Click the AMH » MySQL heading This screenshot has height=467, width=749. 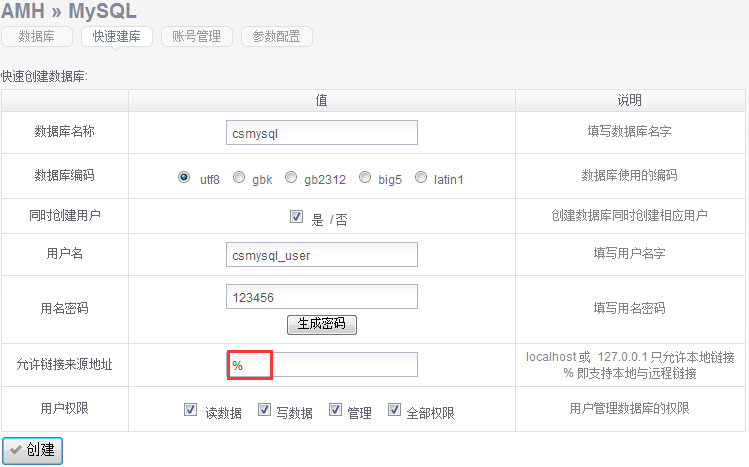[69, 11]
